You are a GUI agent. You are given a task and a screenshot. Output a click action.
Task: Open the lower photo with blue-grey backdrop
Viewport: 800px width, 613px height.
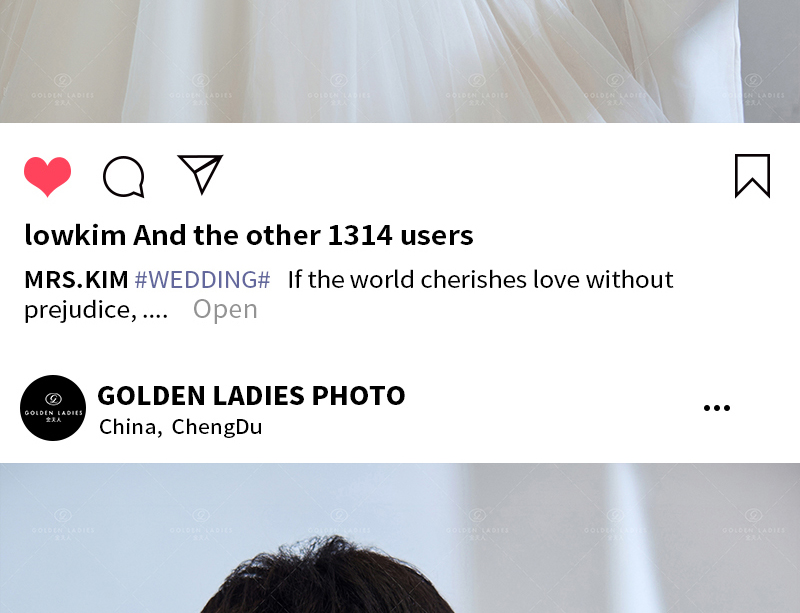tap(400, 538)
